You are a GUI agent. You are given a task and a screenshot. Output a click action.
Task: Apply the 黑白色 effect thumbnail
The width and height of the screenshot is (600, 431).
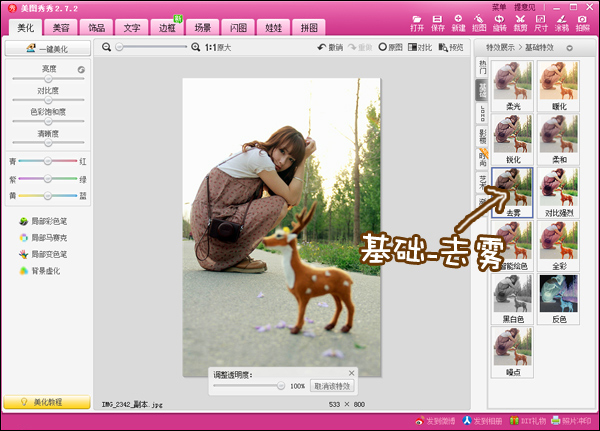pos(512,299)
